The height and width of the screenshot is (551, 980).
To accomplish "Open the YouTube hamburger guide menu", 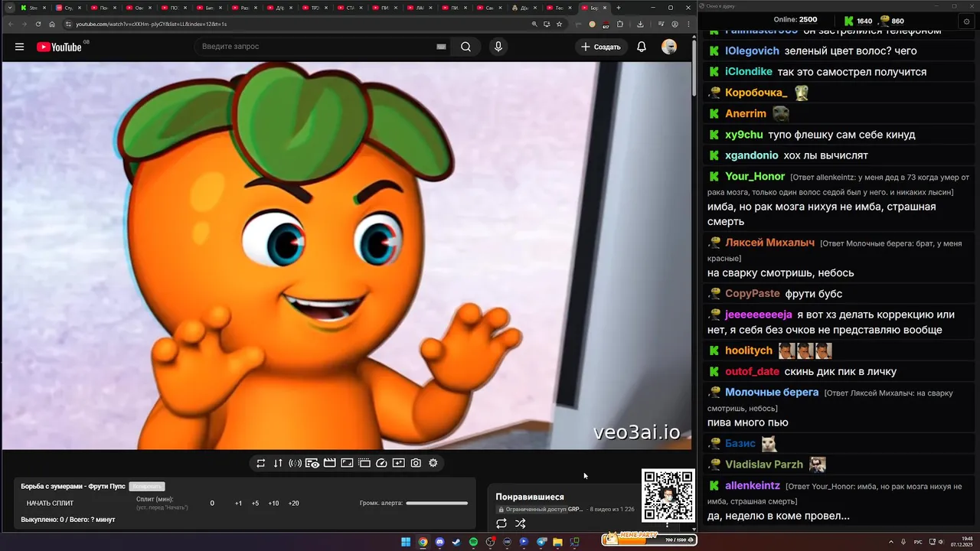I will pyautogui.click(x=19, y=47).
